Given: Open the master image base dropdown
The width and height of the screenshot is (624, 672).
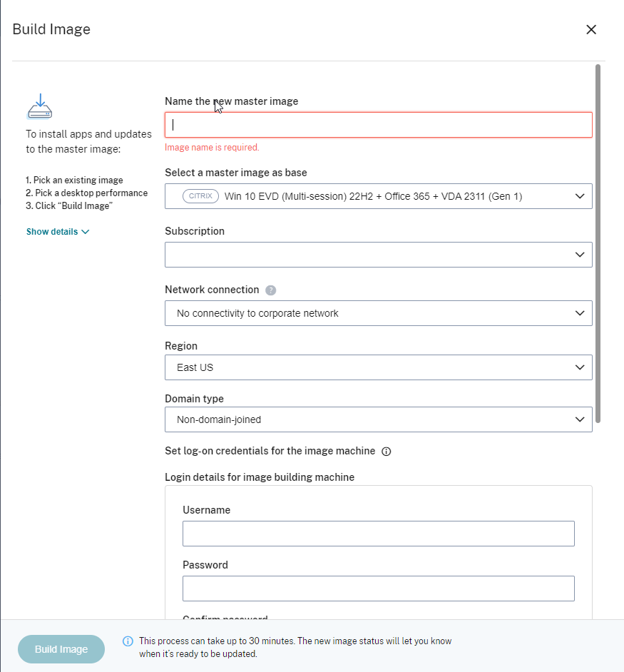Looking at the screenshot, I should [378, 196].
